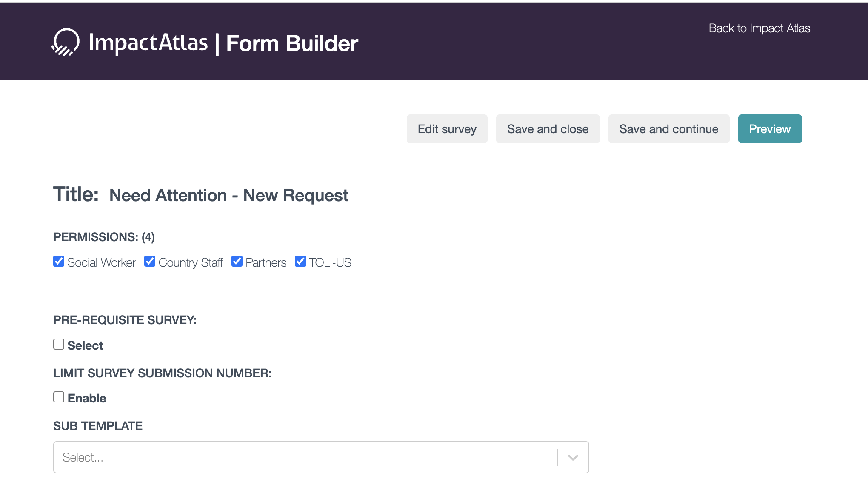Click the TOLI-US label text
Image resolution: width=868 pixels, height=490 pixels.
(330, 262)
